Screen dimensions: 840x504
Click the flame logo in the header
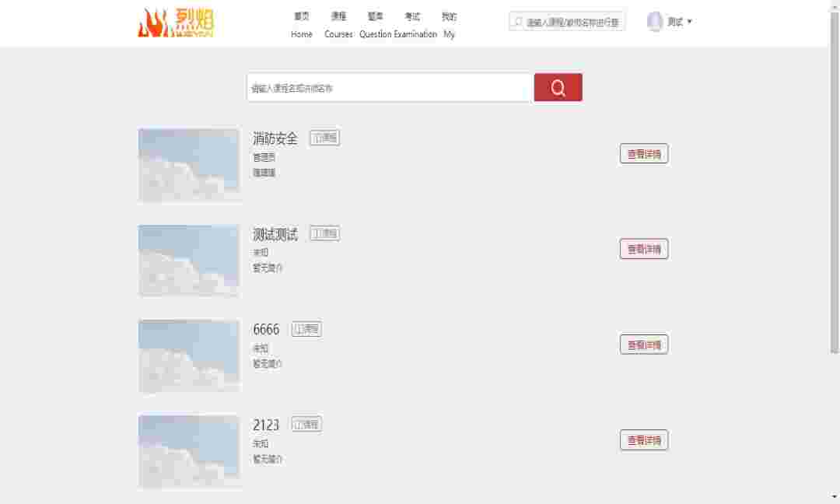pos(176,23)
